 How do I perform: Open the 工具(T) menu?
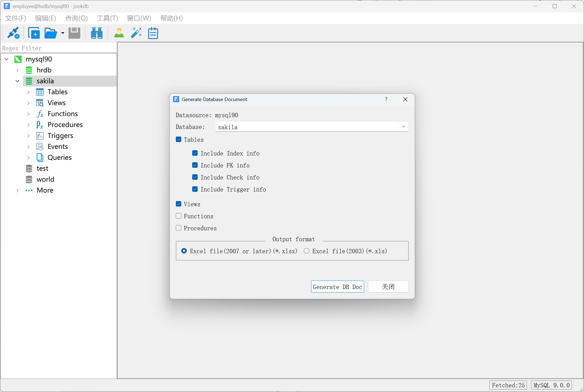point(107,18)
